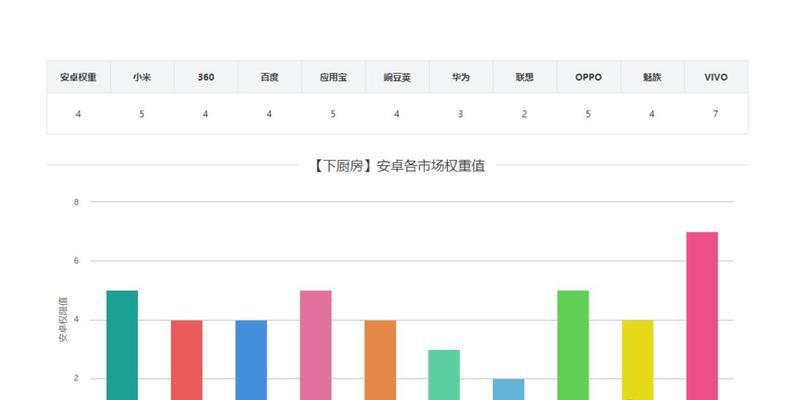The height and width of the screenshot is (400, 802).
Task: Click the 安卓权重 header cell
Action: 78,77
